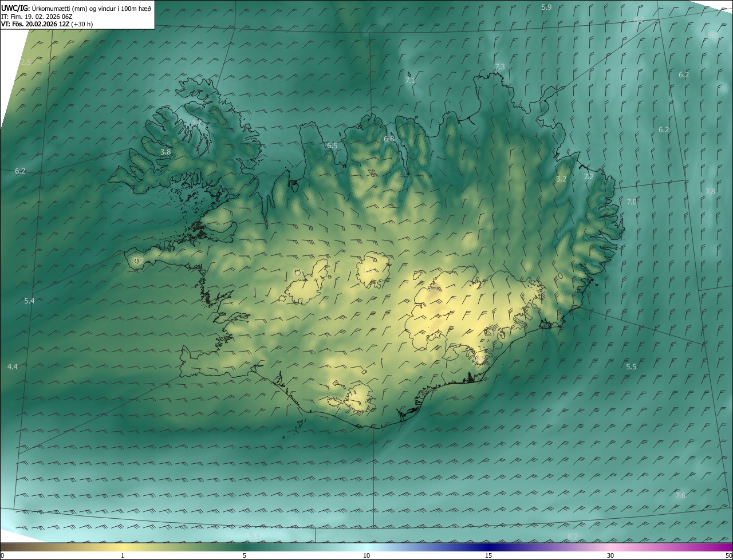Click the 6.5 value in the north-west bay
Viewport: 733px width, 560px height.
(x=332, y=146)
